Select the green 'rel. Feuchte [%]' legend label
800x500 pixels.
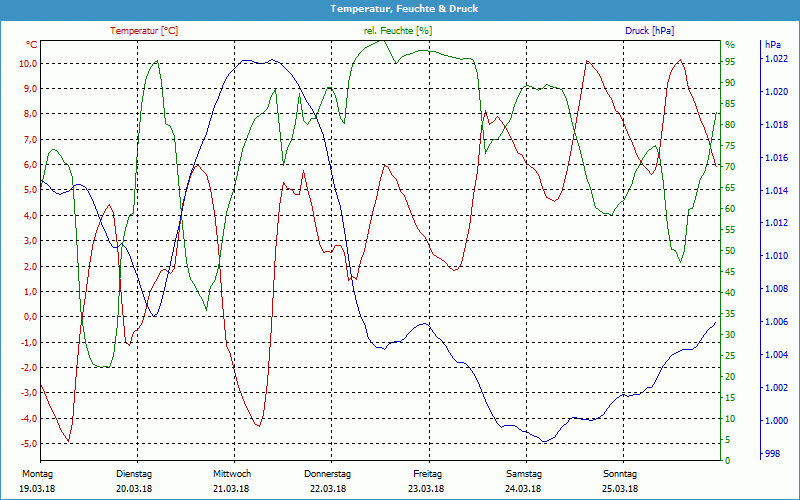[x=397, y=31]
